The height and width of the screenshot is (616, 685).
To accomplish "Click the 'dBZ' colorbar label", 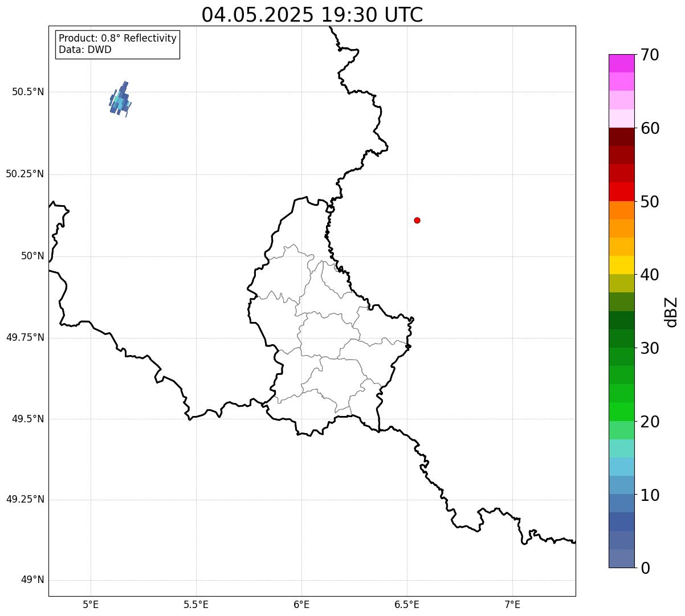I will coord(671,312).
